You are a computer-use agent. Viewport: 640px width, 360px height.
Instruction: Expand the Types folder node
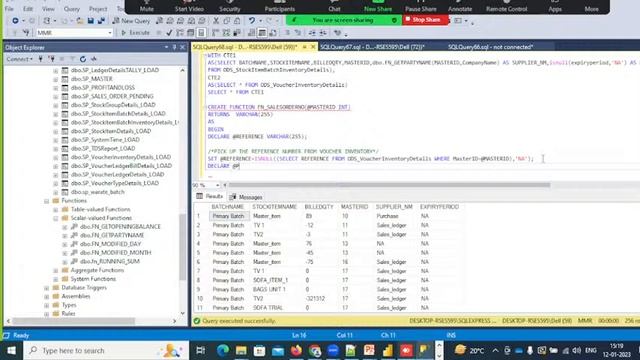click(47, 305)
